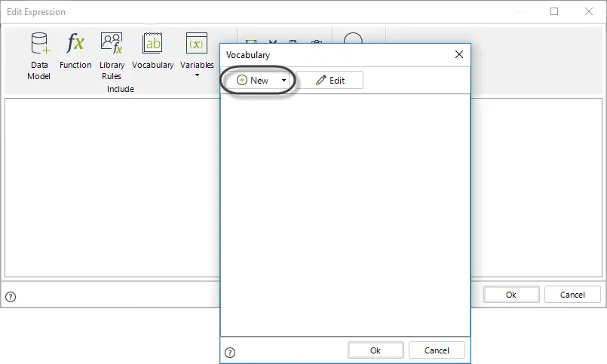Open the Data Model include option

[39, 56]
